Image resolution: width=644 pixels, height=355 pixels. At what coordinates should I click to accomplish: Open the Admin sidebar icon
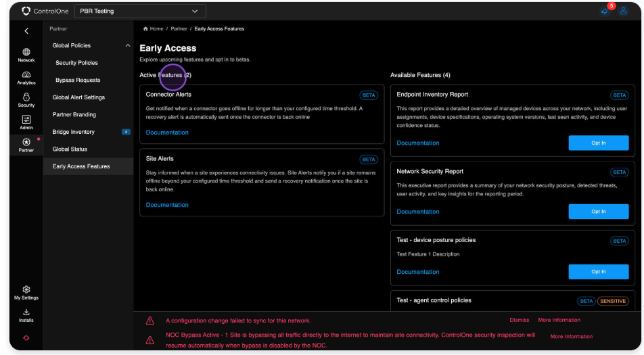coord(26,122)
